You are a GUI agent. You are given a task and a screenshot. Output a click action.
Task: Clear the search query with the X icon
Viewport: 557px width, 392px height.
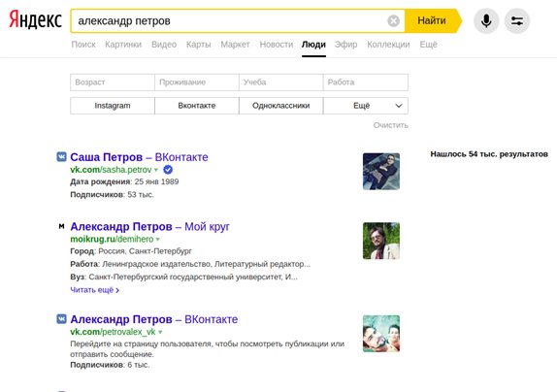pos(393,21)
